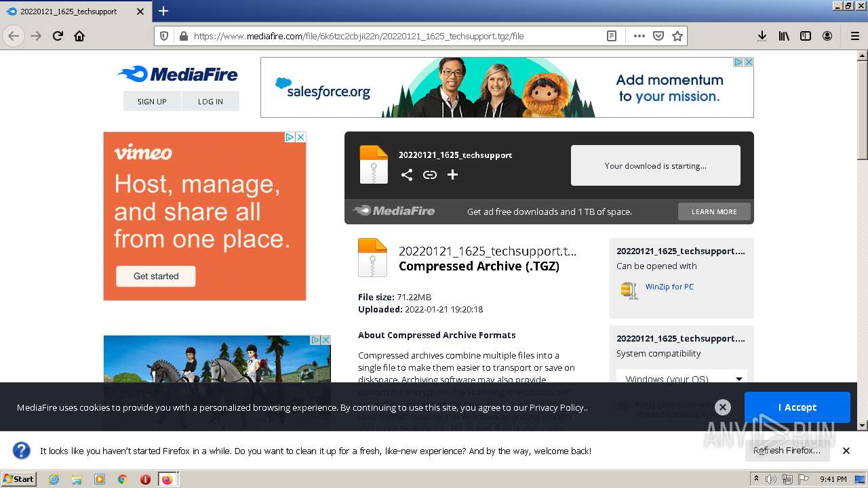
Task: Click Get started on the Vimeo ad
Action: click(x=156, y=276)
